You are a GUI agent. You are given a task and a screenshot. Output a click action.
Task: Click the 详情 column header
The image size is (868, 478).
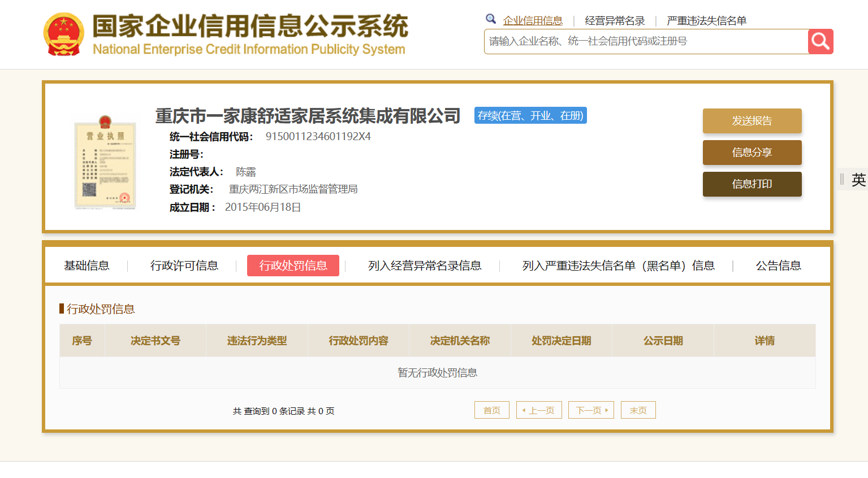tap(765, 341)
